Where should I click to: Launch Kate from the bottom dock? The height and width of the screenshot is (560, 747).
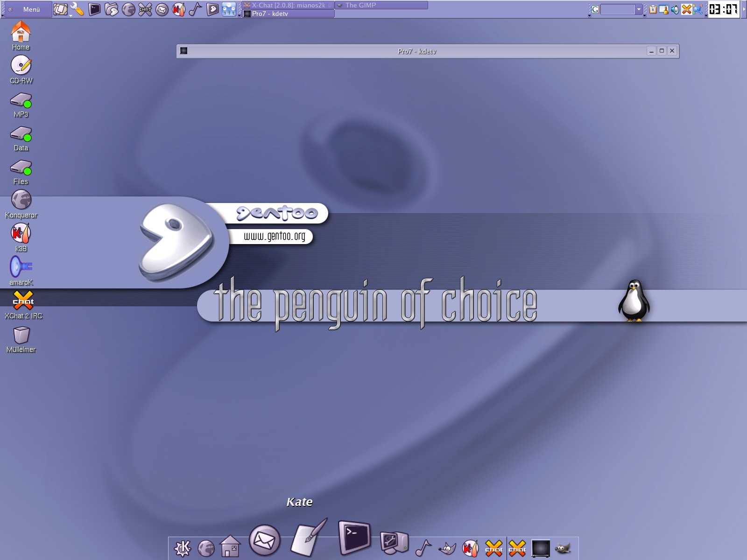pos(309,538)
